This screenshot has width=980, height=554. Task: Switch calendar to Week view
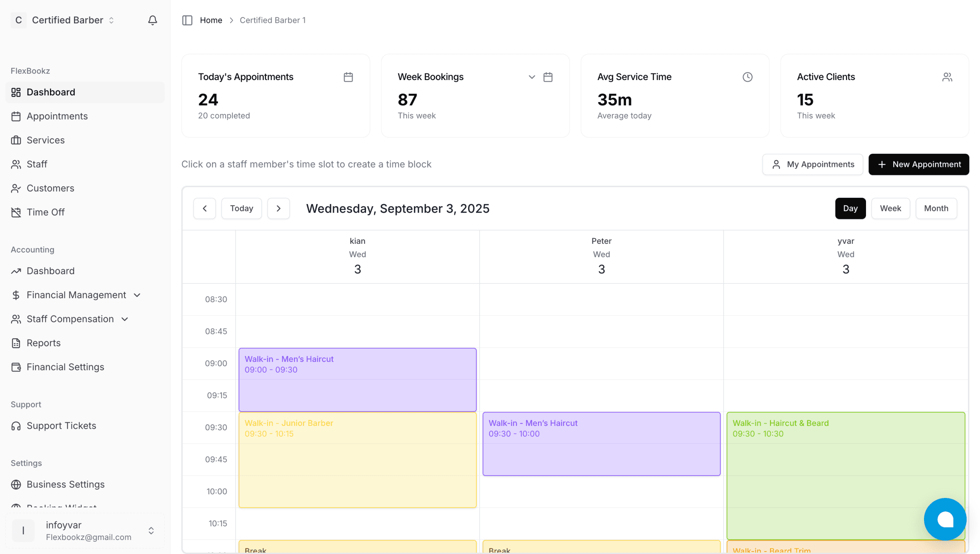click(890, 208)
